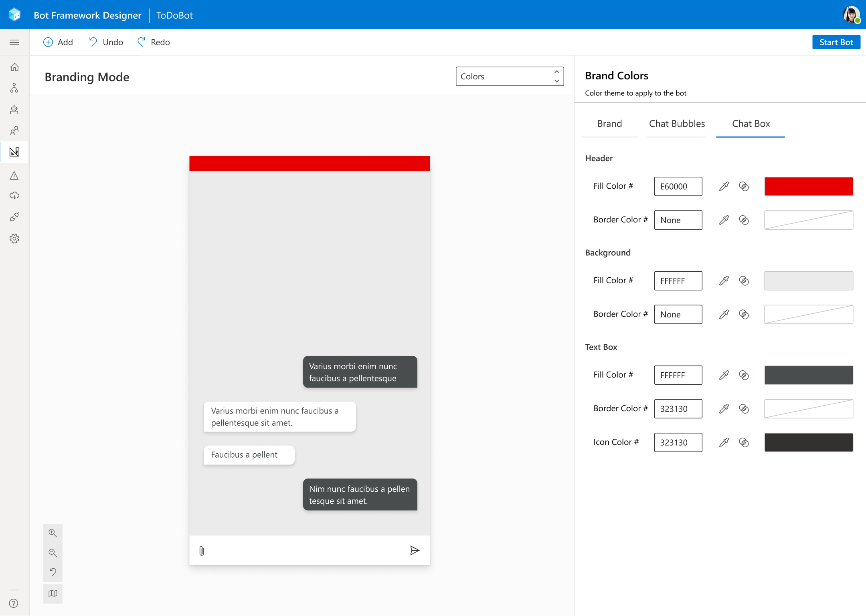Click the dark Icon Color swatch
Image resolution: width=866 pixels, height=616 pixels.
click(808, 442)
